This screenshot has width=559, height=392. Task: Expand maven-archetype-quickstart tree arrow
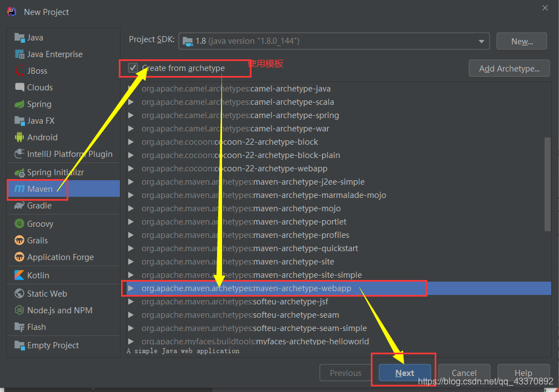click(x=131, y=248)
